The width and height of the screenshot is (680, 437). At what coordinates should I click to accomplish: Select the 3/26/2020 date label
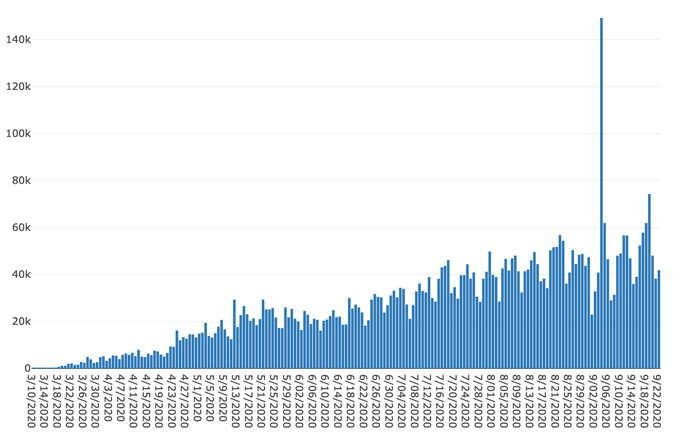tap(83, 400)
